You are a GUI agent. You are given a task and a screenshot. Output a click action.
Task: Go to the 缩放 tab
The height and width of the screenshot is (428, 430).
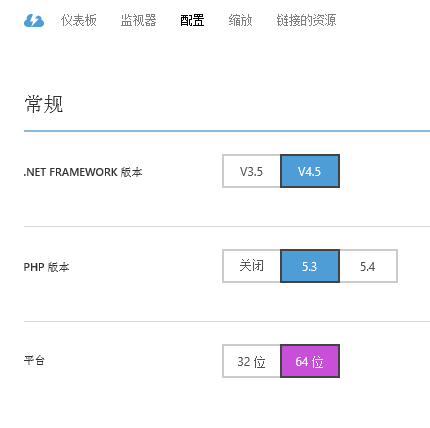[240, 20]
